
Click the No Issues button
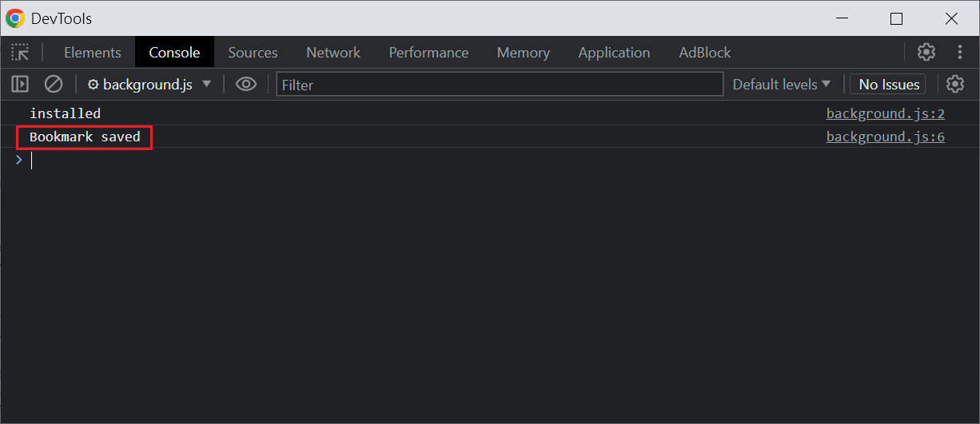coord(889,84)
